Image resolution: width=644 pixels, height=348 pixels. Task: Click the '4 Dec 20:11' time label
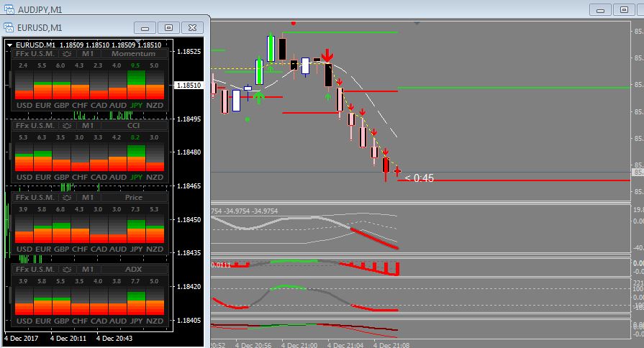coord(68,338)
